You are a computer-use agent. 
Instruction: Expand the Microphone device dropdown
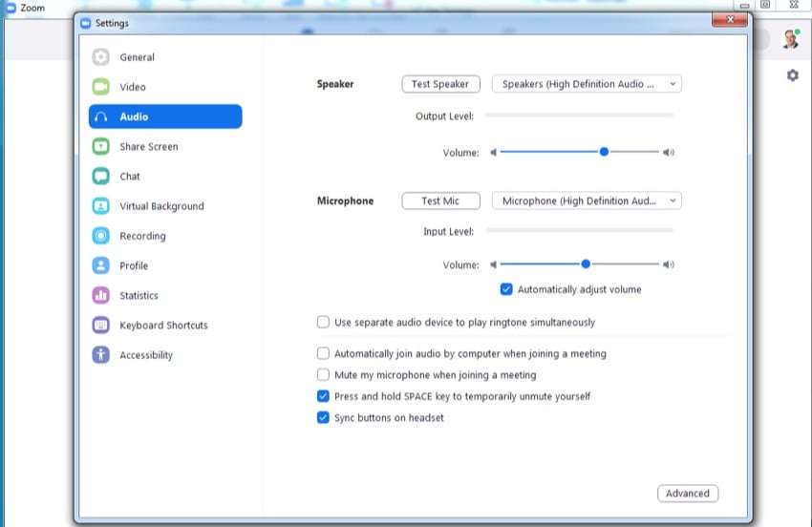click(x=587, y=201)
